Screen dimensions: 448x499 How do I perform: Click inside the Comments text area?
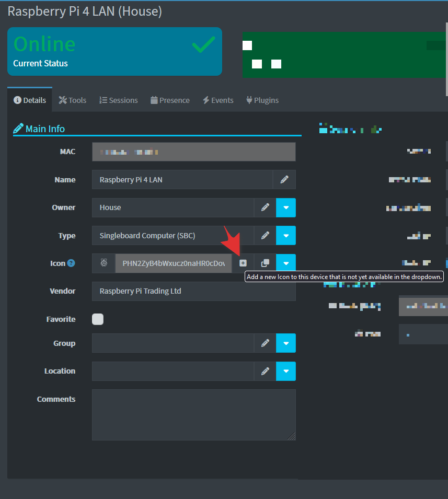[x=193, y=414]
